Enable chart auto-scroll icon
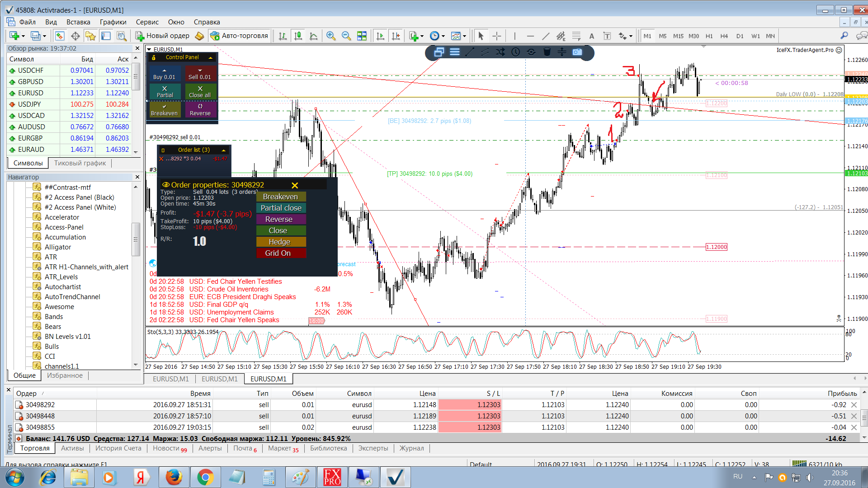Viewport: 868px width, 488px height. point(380,36)
